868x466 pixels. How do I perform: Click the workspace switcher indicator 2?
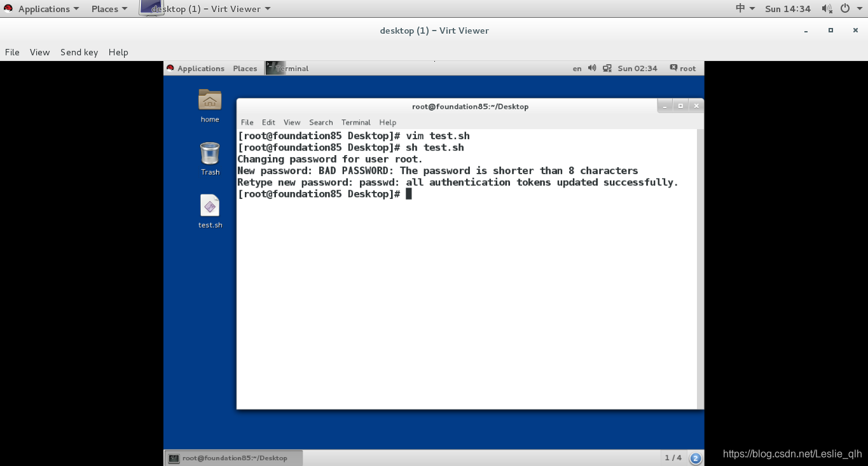click(x=696, y=458)
